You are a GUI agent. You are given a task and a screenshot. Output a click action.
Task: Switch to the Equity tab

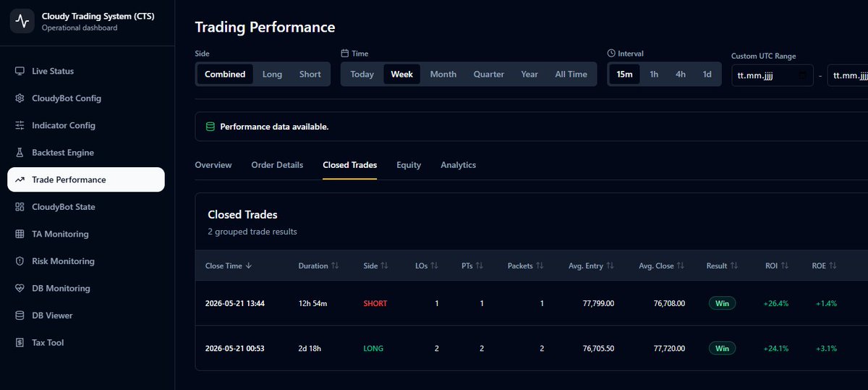click(409, 165)
